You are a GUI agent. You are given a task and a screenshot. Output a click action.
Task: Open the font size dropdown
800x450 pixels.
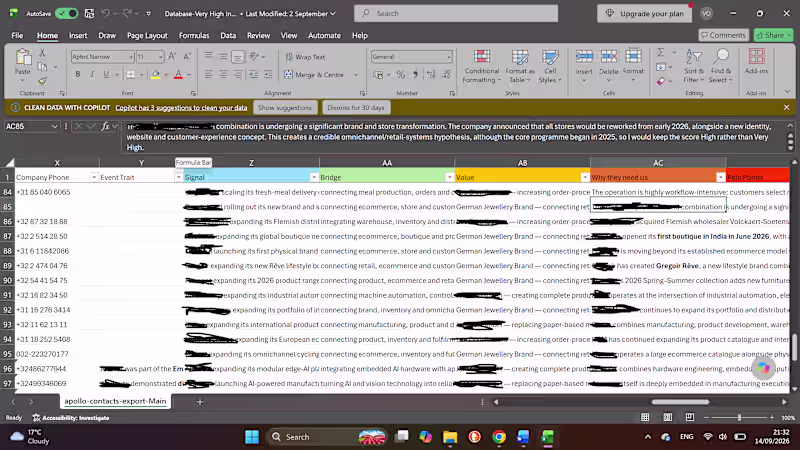tap(160, 57)
